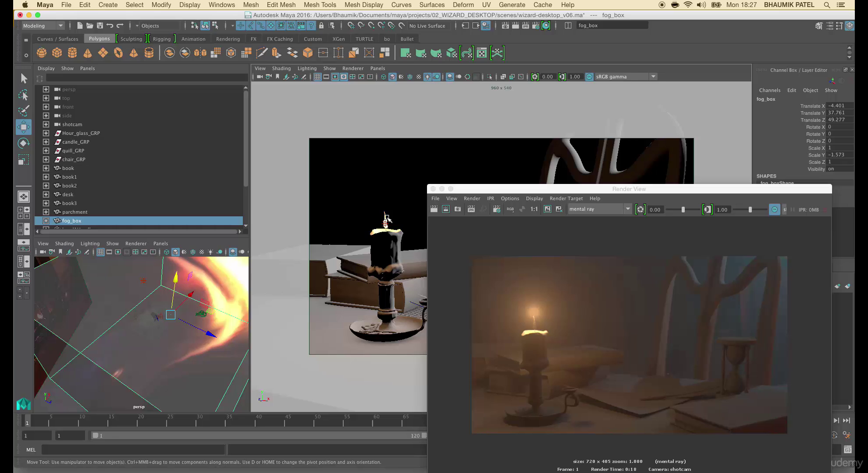Create a polygon cube from shelf
Screen dimensions: 868x473
coord(57,53)
